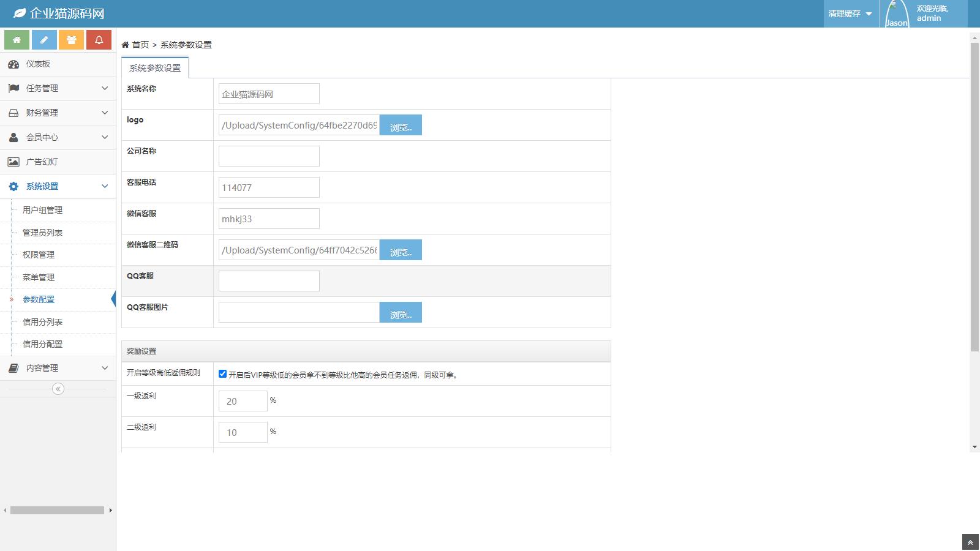The image size is (980, 551).
Task: Click the 公司名称 input field
Action: 269,156
